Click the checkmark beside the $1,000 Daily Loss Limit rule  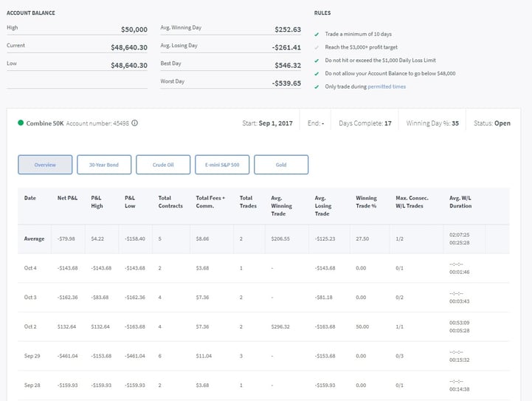[317, 61]
